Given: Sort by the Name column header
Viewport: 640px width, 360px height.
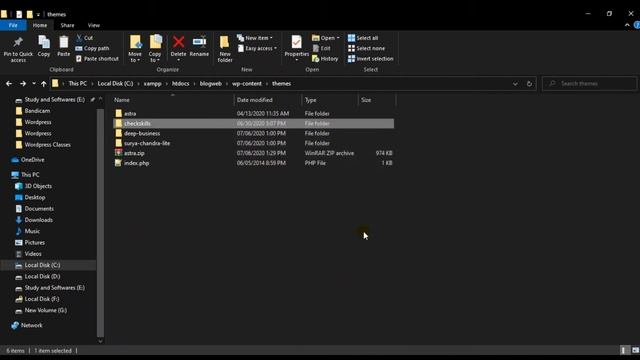Looking at the screenshot, I should pyautogui.click(x=173, y=100).
